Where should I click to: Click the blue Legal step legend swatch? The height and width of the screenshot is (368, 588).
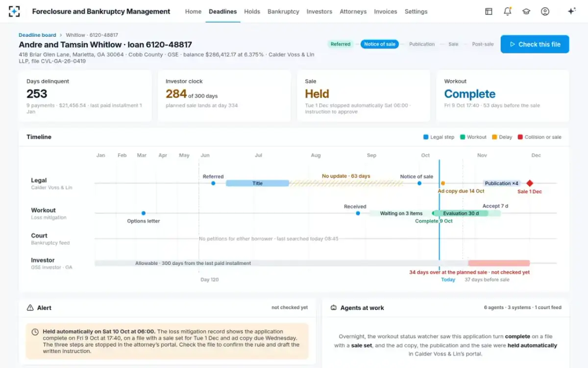click(x=426, y=137)
